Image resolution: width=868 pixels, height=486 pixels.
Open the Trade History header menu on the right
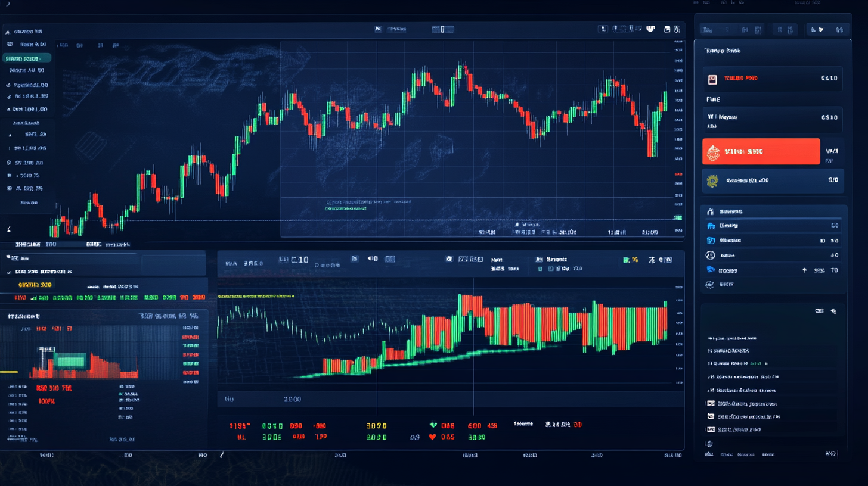click(x=723, y=50)
